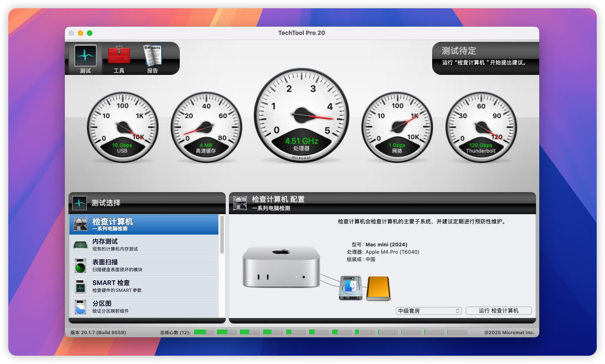This screenshot has height=364, width=605.
Task: Open the 报告 reports icon
Action: [152, 58]
